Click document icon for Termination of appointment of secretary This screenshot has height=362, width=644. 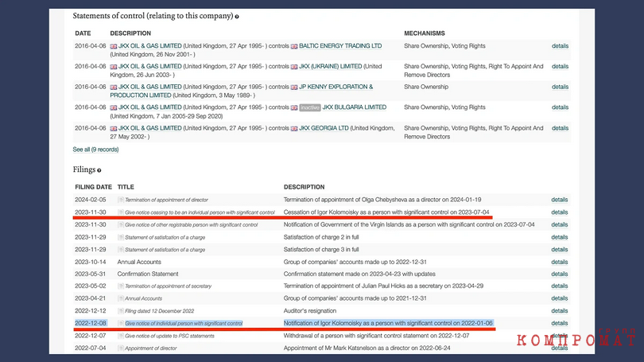coord(121,286)
